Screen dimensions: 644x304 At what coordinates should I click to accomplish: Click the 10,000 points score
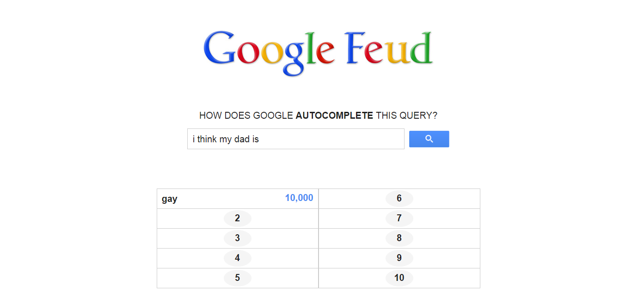pyautogui.click(x=299, y=198)
